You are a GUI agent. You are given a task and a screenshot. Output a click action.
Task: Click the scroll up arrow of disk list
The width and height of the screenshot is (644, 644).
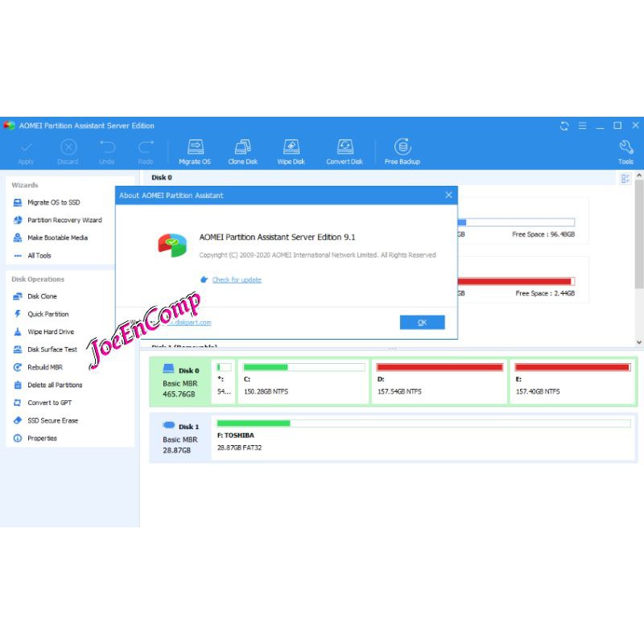click(x=638, y=175)
